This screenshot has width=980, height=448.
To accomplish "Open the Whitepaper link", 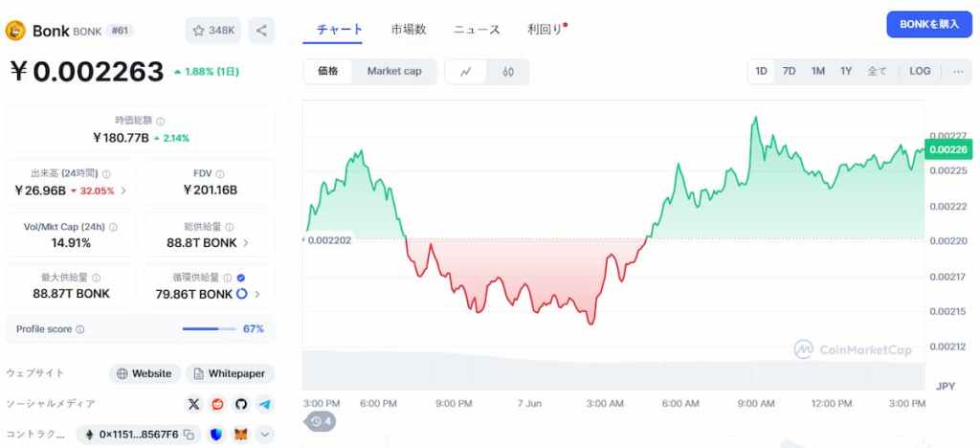I will (x=230, y=373).
